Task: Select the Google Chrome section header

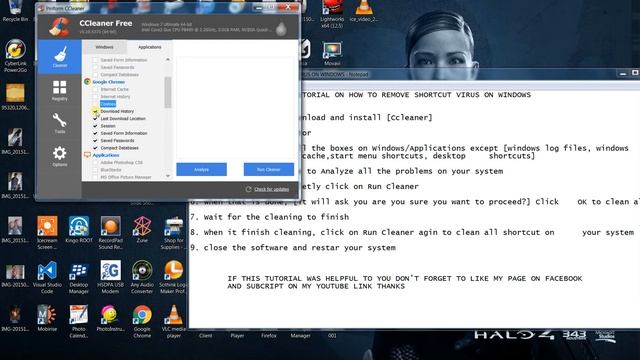Action: coord(109,82)
